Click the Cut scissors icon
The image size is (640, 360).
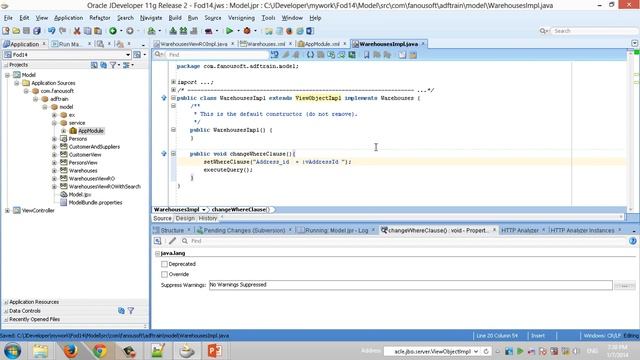77,31
